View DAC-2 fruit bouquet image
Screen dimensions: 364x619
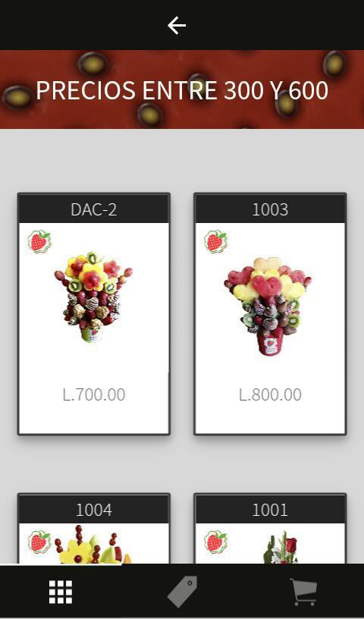point(93,297)
